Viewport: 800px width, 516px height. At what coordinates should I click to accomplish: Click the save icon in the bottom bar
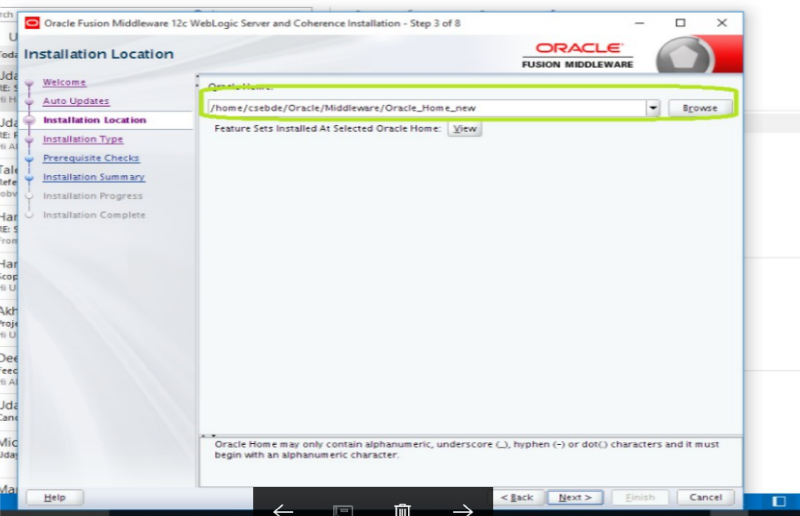[342, 510]
